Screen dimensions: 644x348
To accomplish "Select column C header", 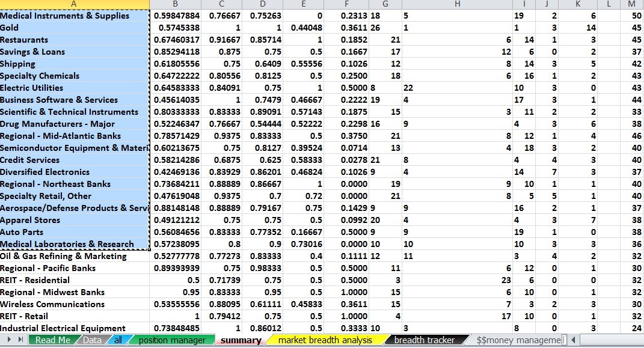I will pos(221,4).
